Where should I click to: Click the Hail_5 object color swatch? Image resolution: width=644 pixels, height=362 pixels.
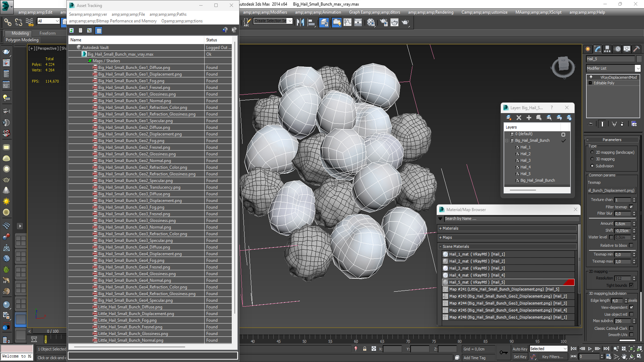(639, 59)
